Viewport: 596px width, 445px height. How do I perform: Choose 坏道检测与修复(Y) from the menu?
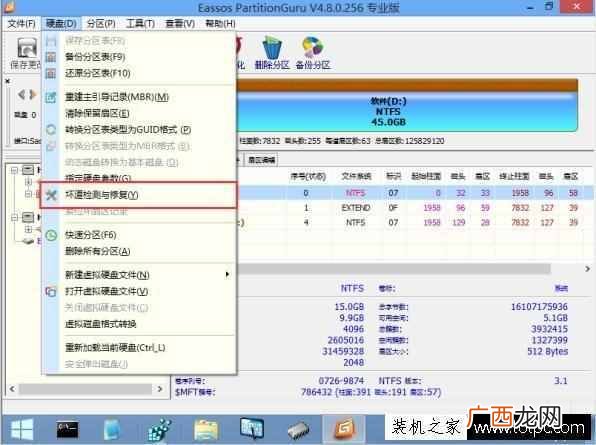point(138,195)
